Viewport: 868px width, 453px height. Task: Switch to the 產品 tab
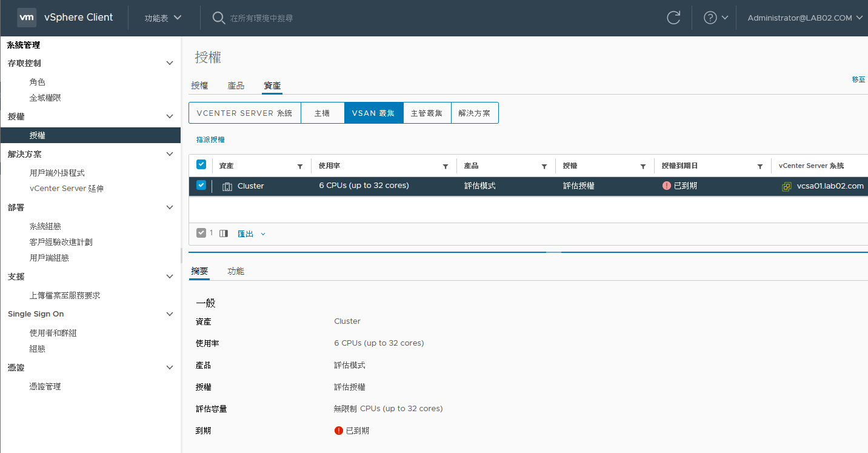pyautogui.click(x=236, y=86)
